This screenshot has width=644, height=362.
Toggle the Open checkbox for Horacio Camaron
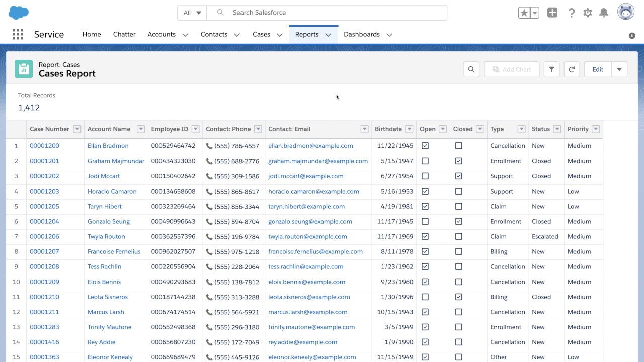pos(425,191)
